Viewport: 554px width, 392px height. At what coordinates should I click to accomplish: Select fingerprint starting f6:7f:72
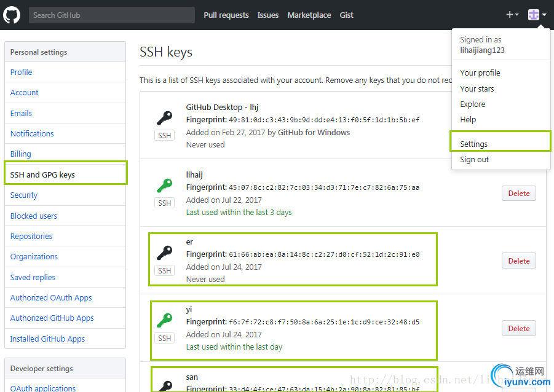tap(324, 322)
